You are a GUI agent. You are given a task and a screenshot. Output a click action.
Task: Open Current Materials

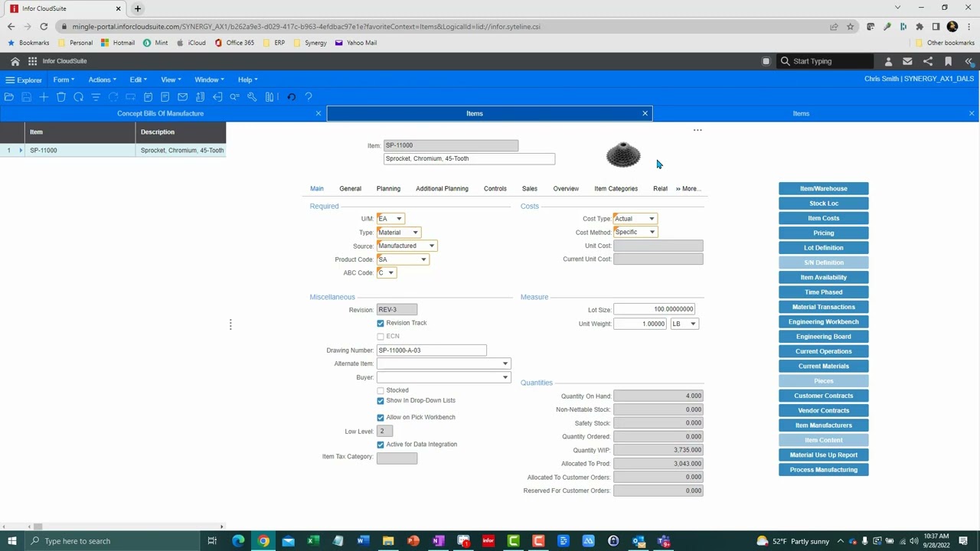(824, 366)
